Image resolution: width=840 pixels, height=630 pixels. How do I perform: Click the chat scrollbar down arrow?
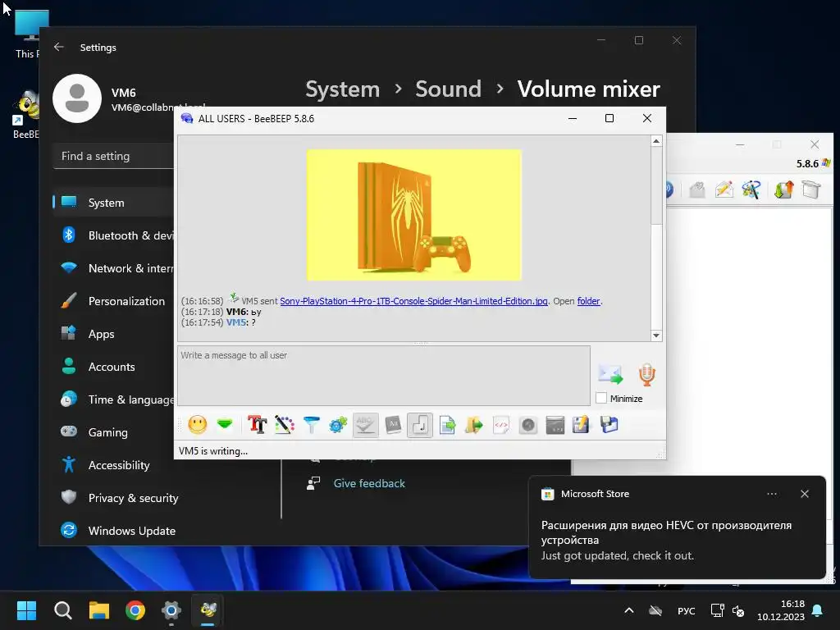pyautogui.click(x=656, y=336)
